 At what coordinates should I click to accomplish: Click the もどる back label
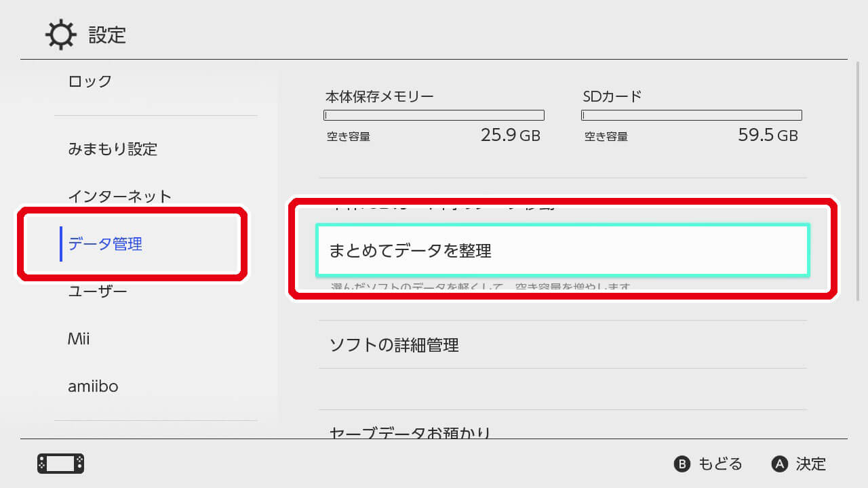720,464
